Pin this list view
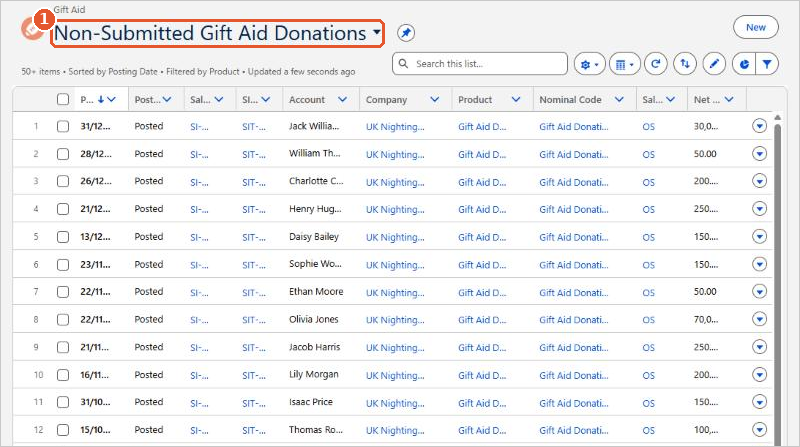800x447 pixels. [406, 33]
